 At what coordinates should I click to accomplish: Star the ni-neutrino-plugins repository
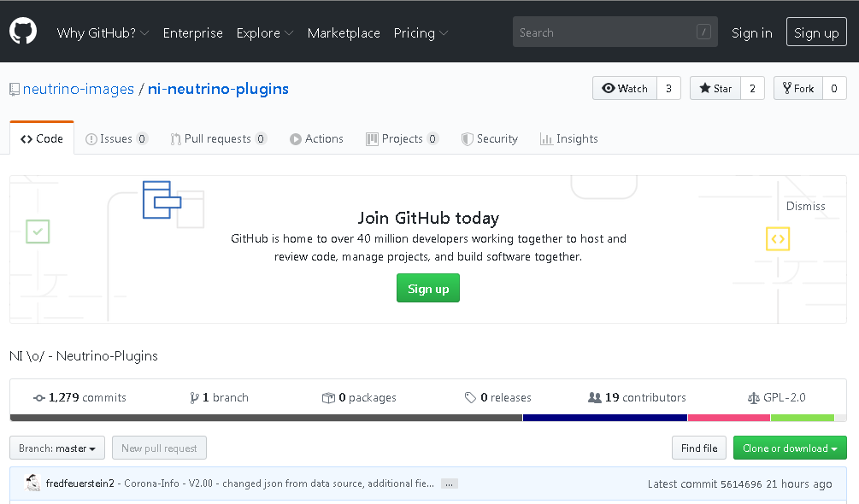pos(715,89)
